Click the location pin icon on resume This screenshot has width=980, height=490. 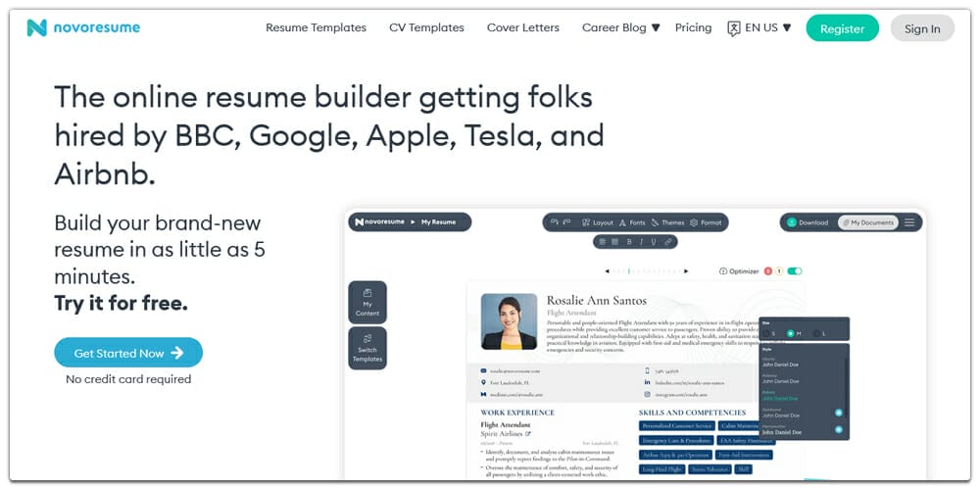(x=483, y=382)
